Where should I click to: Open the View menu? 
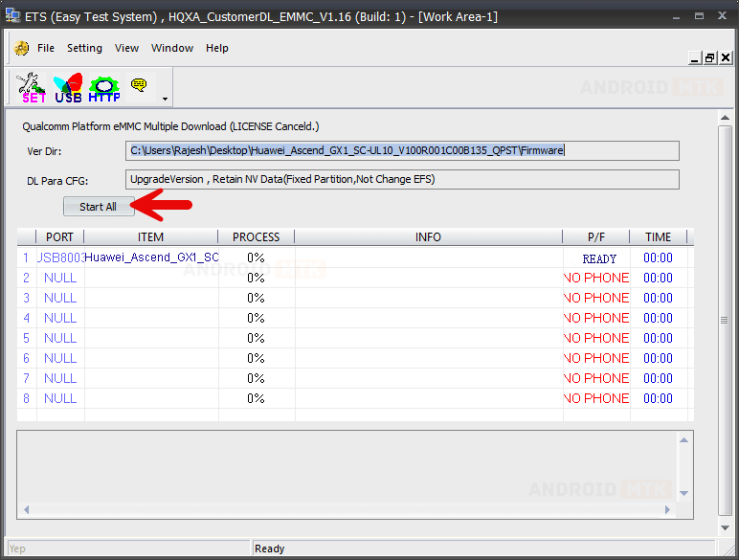click(x=126, y=48)
